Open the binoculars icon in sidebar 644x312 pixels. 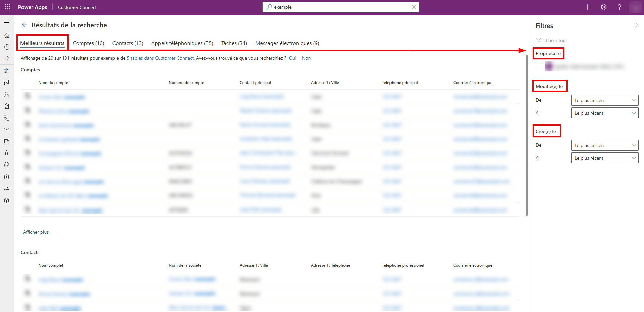7,165
